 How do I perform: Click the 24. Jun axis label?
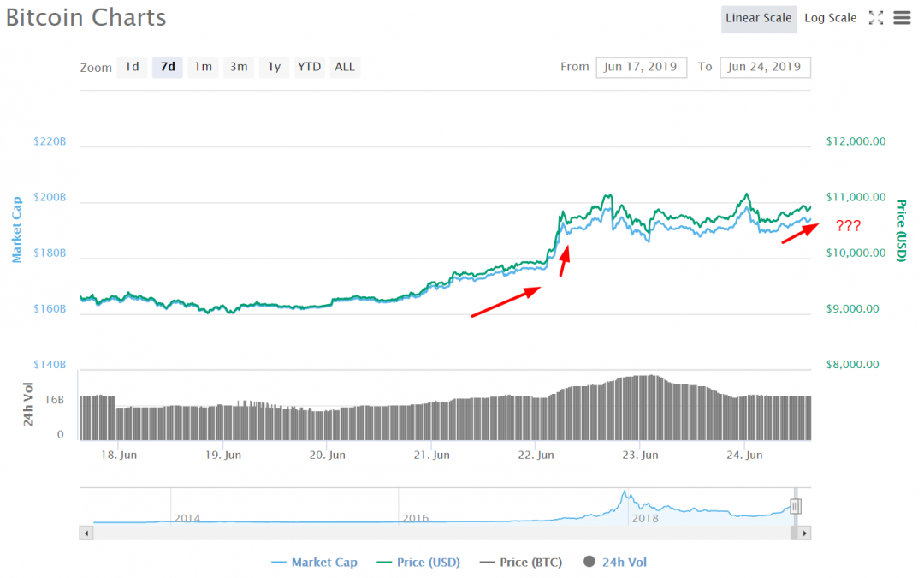(x=744, y=456)
